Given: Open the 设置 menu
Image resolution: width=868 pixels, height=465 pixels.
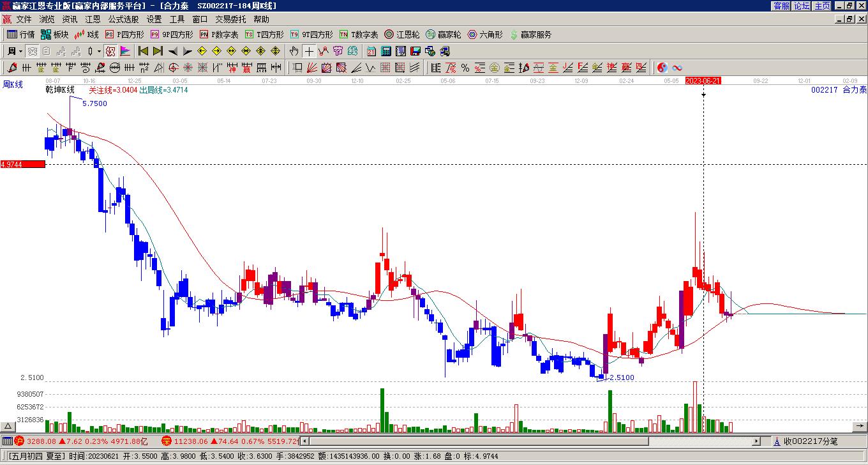Looking at the screenshot, I should 154,19.
